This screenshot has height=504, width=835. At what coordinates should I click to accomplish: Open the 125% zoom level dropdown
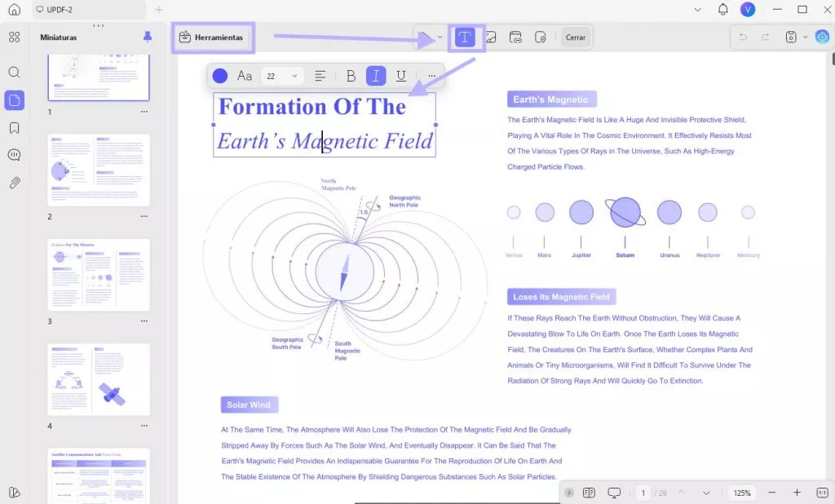click(742, 493)
